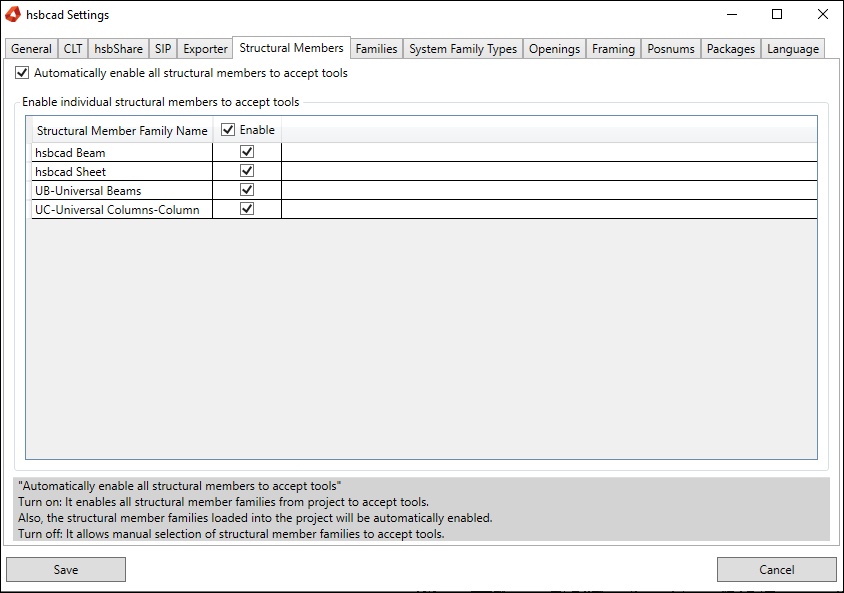Click the 'Turn on' help text line
Screen dimensions: 844x593
coord(223,502)
